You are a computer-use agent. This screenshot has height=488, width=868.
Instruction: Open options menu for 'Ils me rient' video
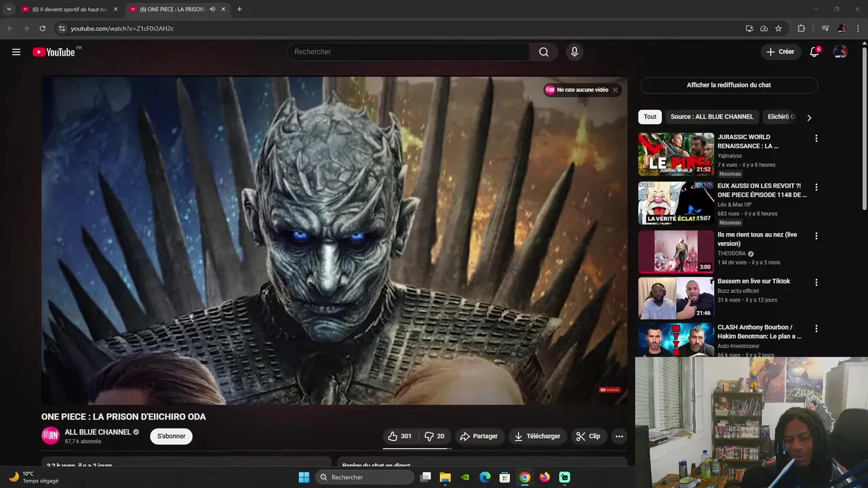816,236
